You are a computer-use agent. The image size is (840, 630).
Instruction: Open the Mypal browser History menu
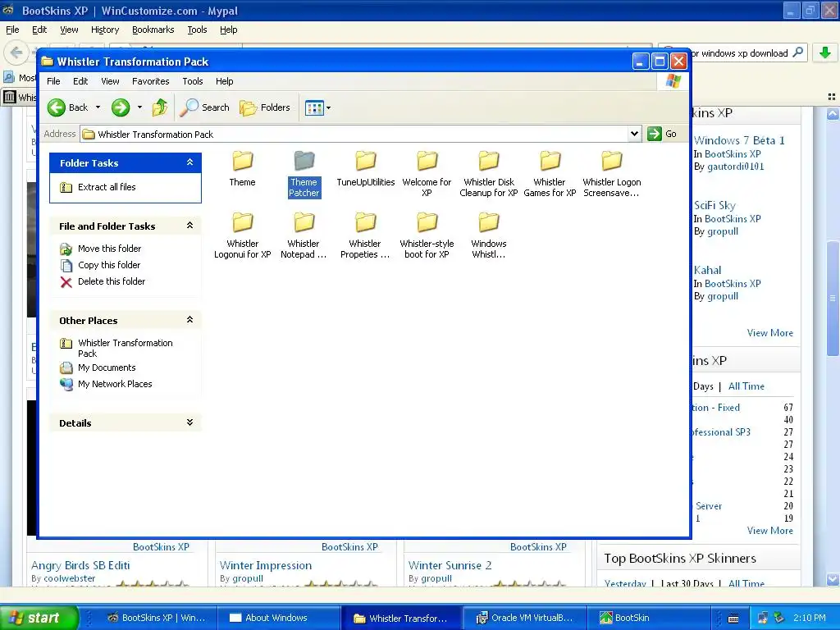pos(104,30)
